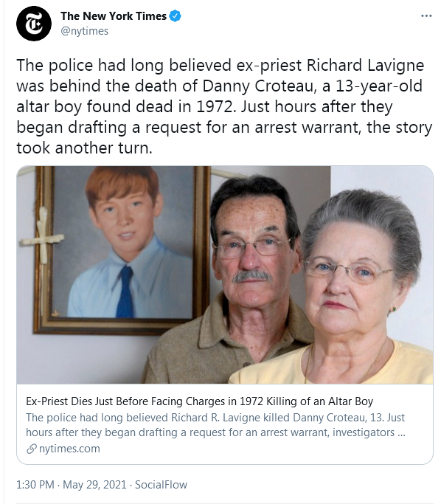The image size is (441, 504).
Task: Click the article description snippet text
Action: tap(215, 425)
